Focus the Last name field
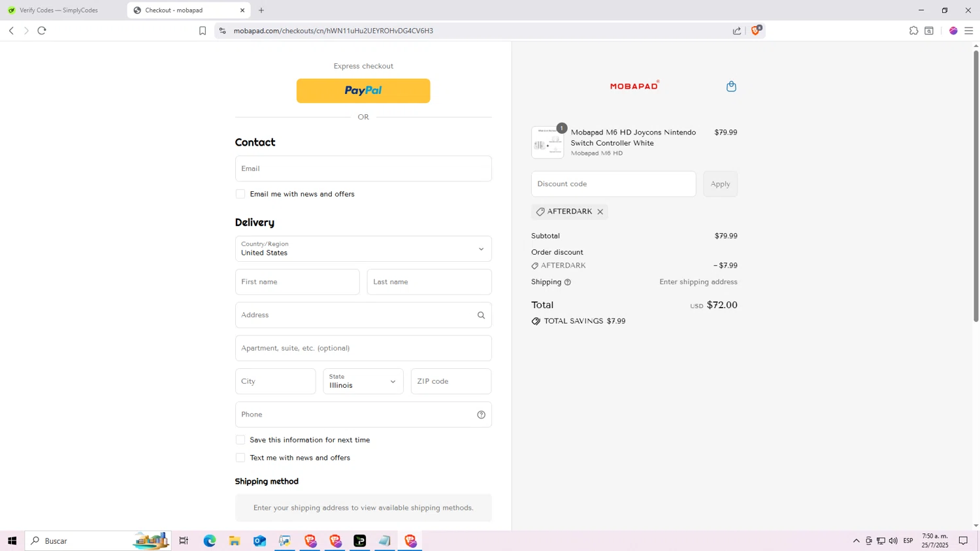The width and height of the screenshot is (980, 551). point(429,282)
